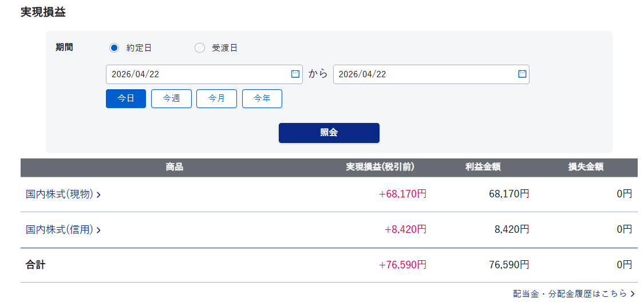Select the 受渡日 radio button

pyautogui.click(x=200, y=48)
